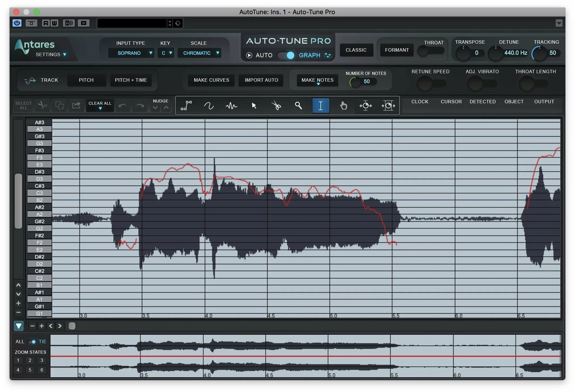Select the Magnifying glass zoom tool
The height and width of the screenshot is (392, 575).
click(x=298, y=106)
